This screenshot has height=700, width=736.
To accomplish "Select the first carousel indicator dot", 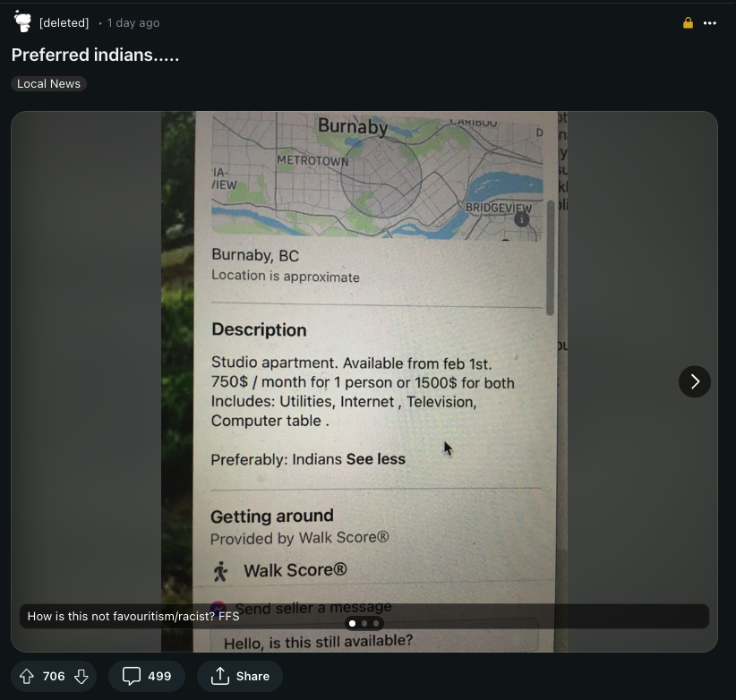I will (x=352, y=623).
